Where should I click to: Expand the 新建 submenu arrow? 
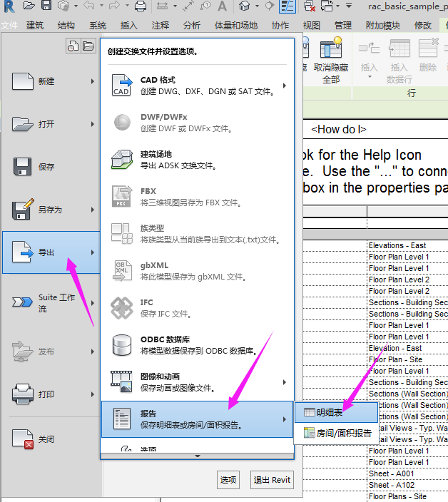(93, 81)
